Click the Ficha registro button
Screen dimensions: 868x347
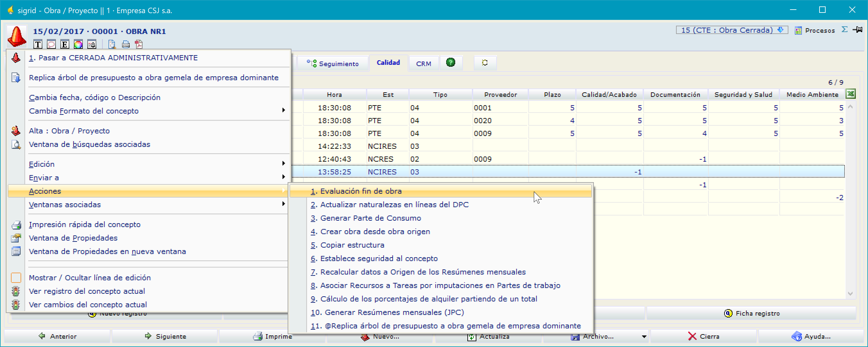[751, 313]
